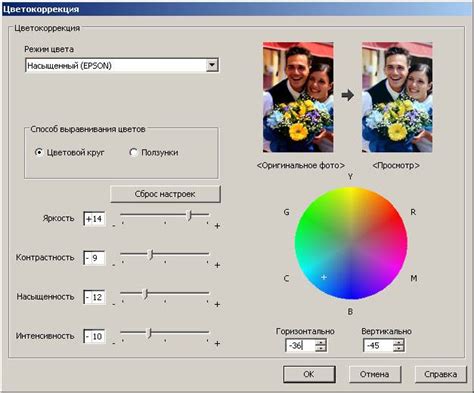Click the Насыщенность value field

pyautogui.click(x=95, y=297)
